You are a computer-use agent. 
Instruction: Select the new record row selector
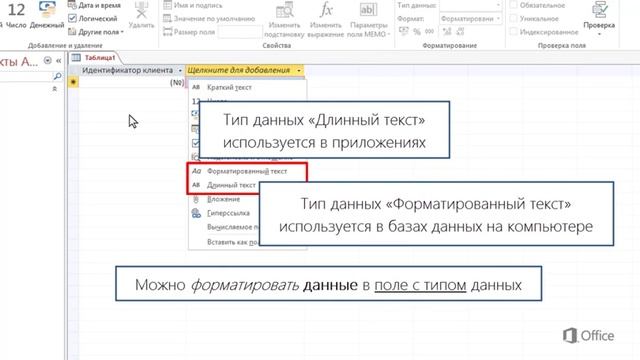point(73,82)
